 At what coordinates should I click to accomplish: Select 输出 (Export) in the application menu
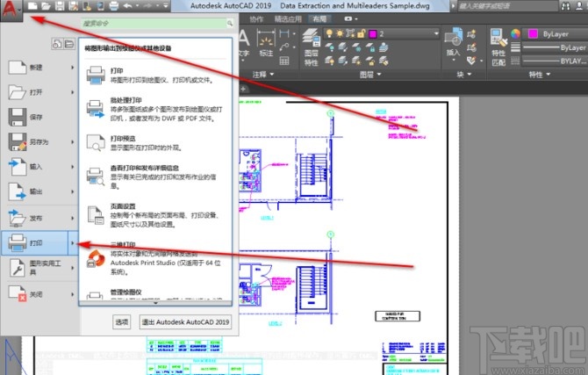pyautogui.click(x=41, y=191)
